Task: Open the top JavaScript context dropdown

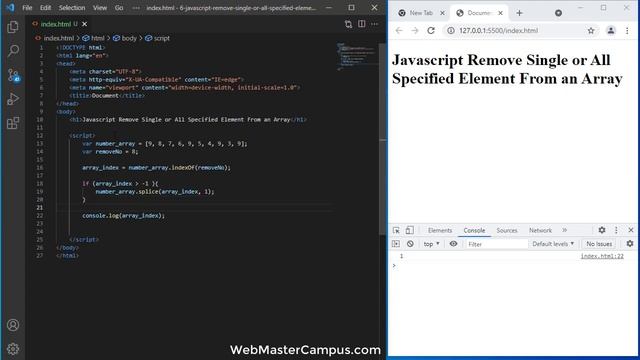Action: click(x=431, y=244)
